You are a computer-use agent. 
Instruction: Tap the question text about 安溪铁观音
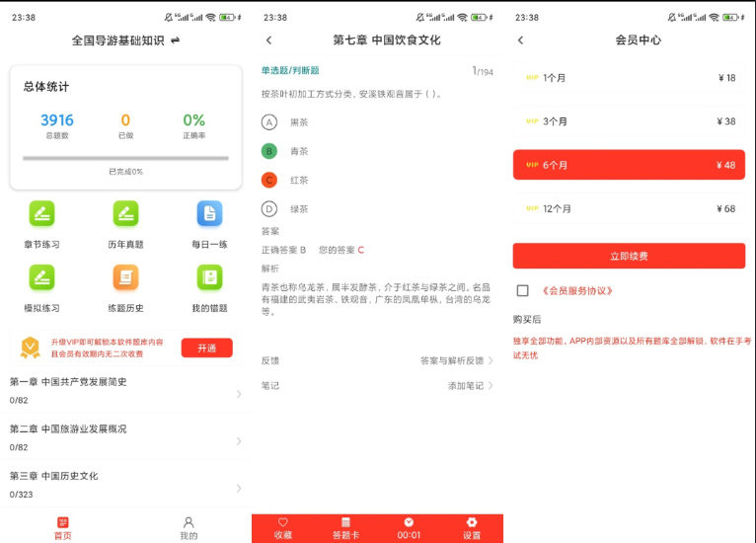click(352, 94)
